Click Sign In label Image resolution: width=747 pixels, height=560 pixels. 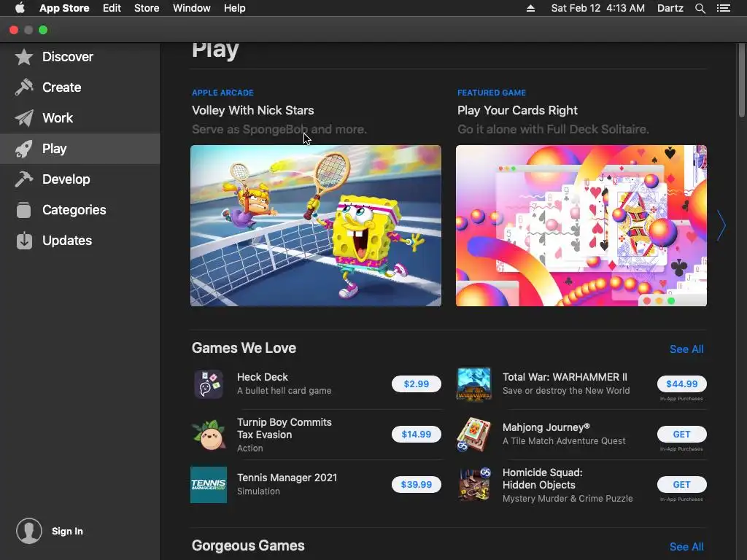[67, 531]
